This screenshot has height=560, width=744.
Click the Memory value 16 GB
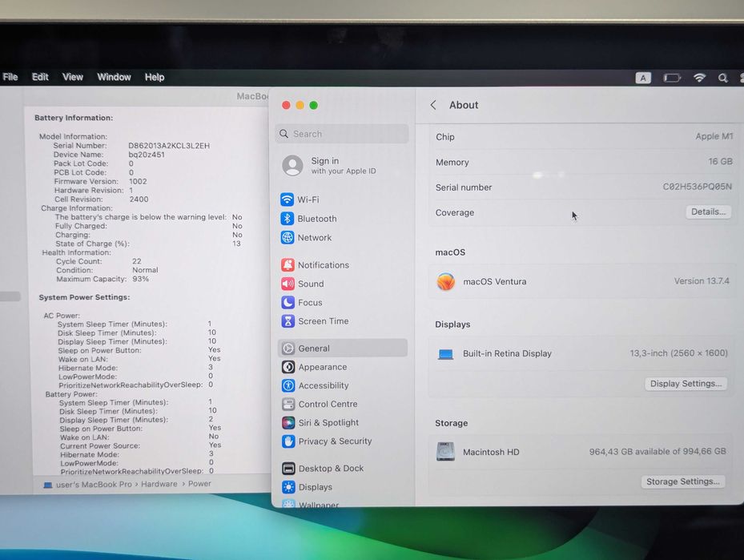(x=720, y=161)
